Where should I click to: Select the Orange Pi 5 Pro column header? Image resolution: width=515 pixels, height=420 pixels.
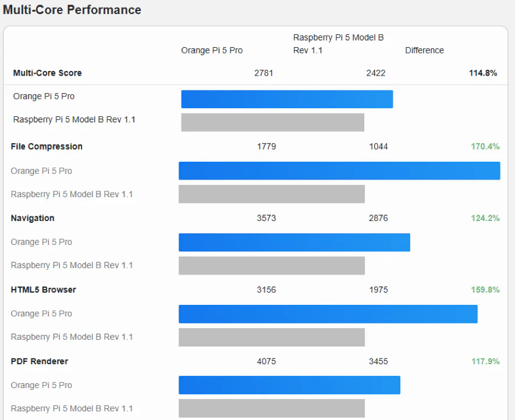pyautogui.click(x=212, y=50)
